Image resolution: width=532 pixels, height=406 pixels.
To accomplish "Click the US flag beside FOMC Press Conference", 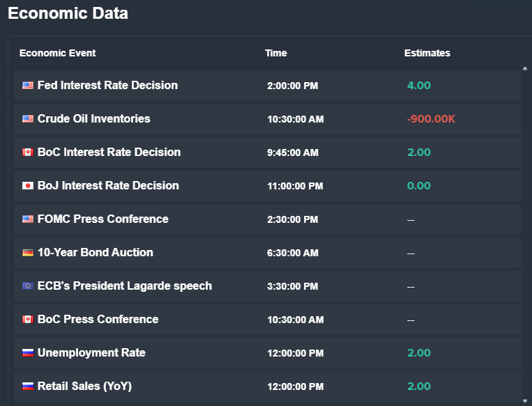I will click(28, 219).
